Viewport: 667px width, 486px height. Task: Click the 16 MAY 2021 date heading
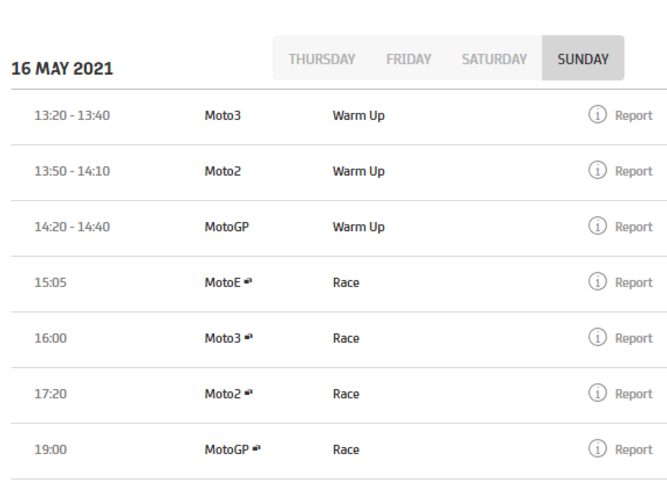point(62,69)
